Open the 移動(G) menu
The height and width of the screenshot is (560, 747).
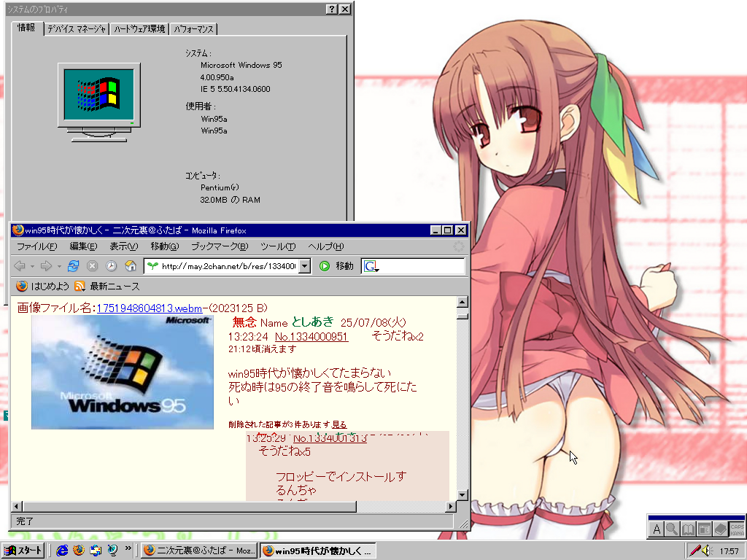pos(164,246)
